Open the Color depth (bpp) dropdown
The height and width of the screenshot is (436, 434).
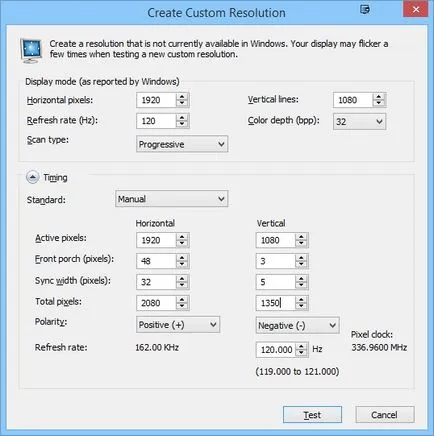359,122
